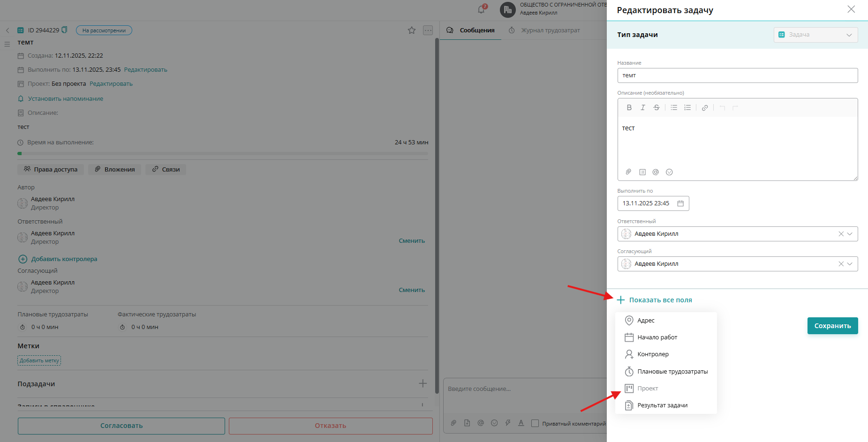Switch to Журнал трудозатрат tab
The height and width of the screenshot is (442, 868).
point(544,30)
